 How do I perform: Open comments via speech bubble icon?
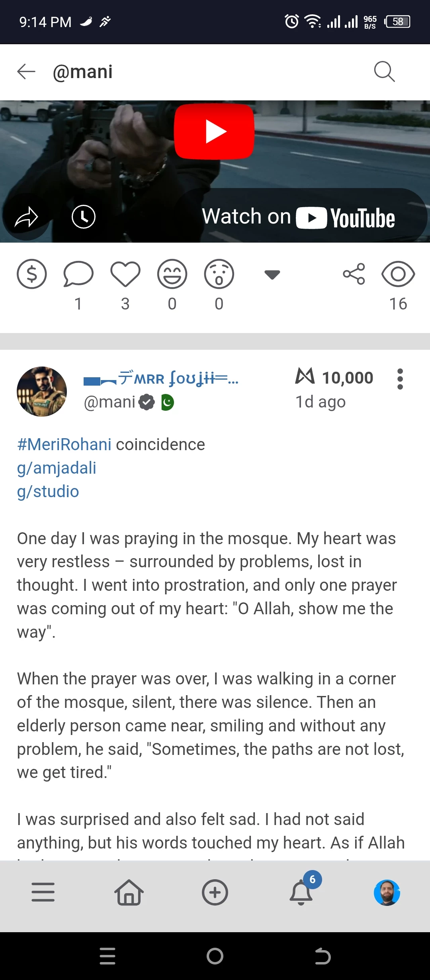click(78, 274)
